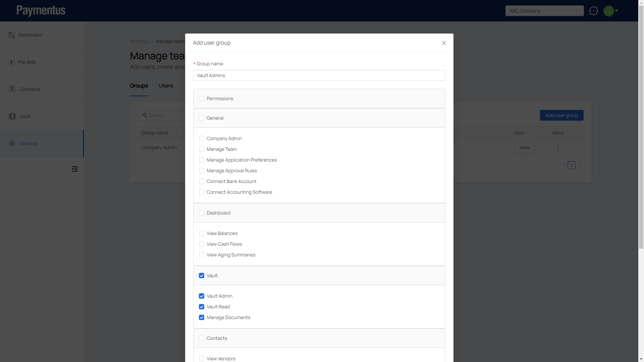Image resolution: width=644 pixels, height=362 pixels.
Task: Open Pay Bills via its sidebar icon
Action: pyautogui.click(x=12, y=62)
